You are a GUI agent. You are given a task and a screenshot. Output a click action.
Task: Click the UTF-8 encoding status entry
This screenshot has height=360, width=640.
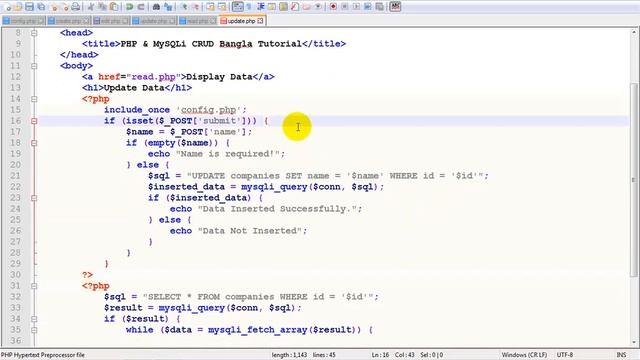pyautogui.click(x=565, y=355)
